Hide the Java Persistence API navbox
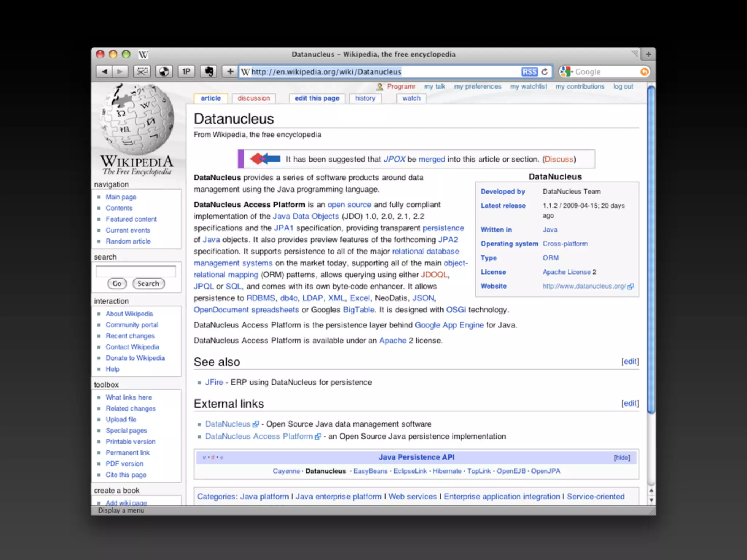The height and width of the screenshot is (560, 747). 622,458
